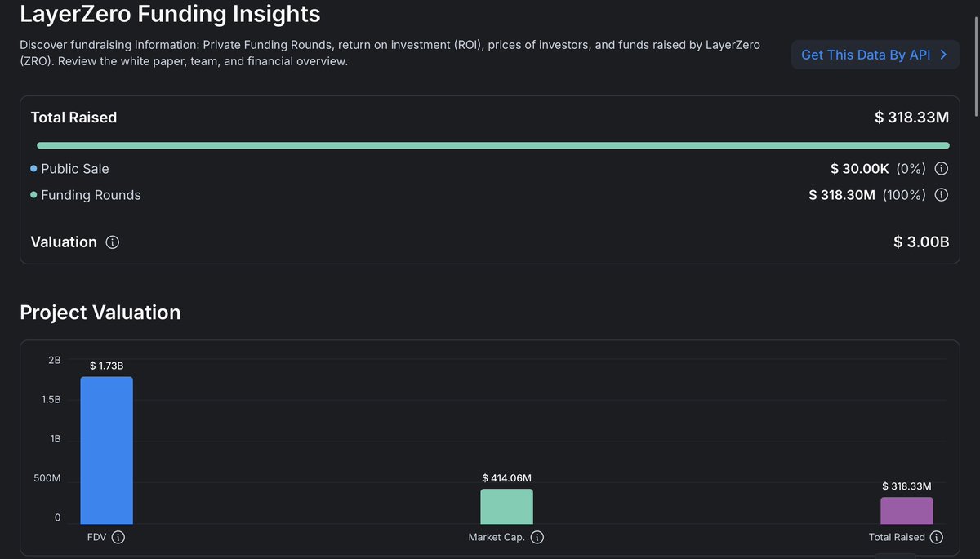Select the LayerZero Funding Insights title
The height and width of the screenshot is (559, 980).
[171, 14]
